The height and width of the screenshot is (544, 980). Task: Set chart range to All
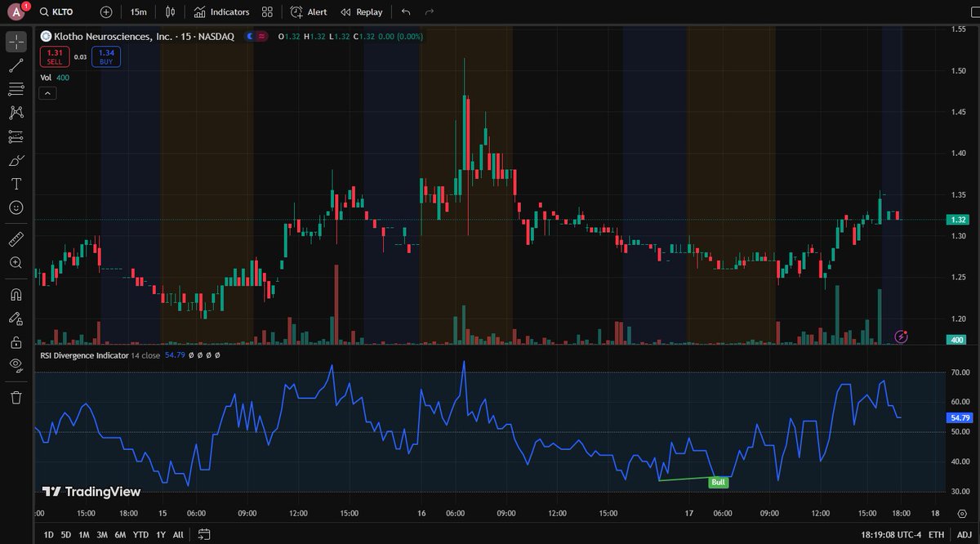tap(177, 534)
